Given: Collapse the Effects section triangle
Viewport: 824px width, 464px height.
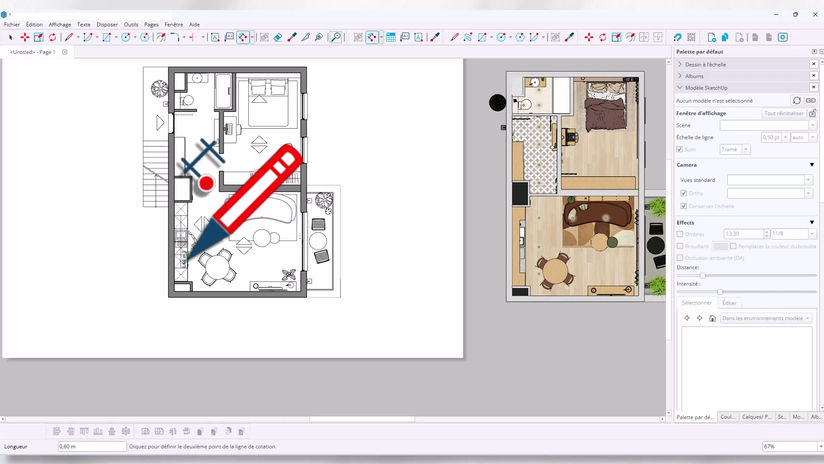Looking at the screenshot, I should click(812, 223).
